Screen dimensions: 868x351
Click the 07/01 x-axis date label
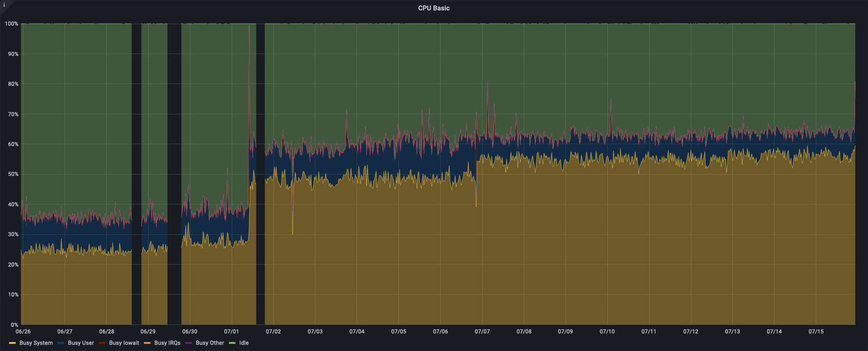click(x=231, y=332)
